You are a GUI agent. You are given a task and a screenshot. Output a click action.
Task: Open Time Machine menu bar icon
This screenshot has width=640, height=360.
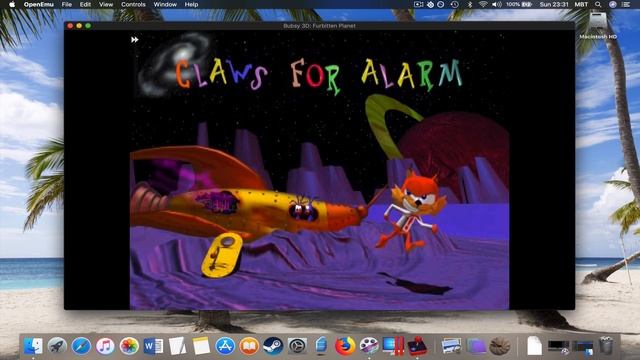click(x=454, y=4)
